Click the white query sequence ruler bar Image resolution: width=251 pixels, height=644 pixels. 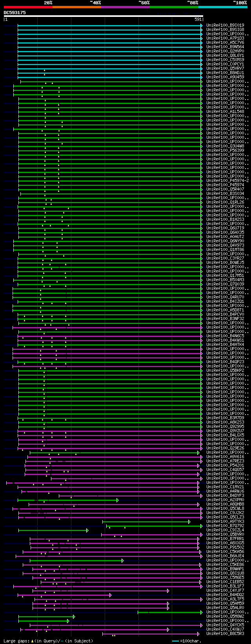click(104, 16)
